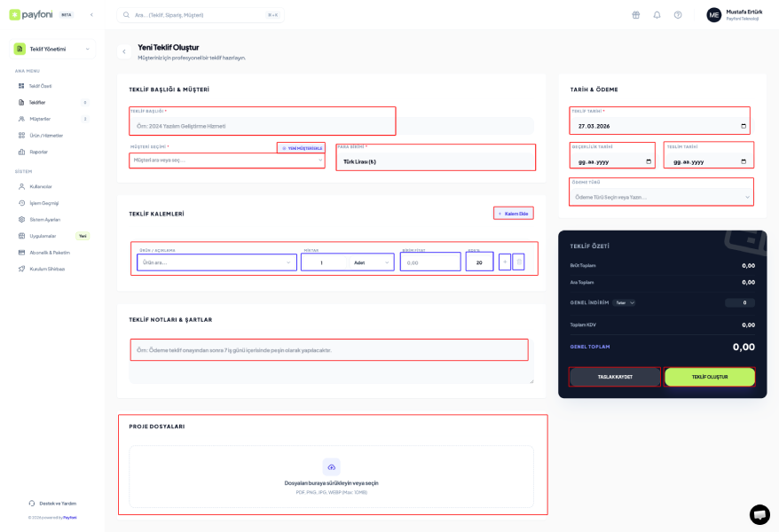Open Müşteriler in the sidebar menu
The width and height of the screenshot is (779, 532).
[40, 119]
